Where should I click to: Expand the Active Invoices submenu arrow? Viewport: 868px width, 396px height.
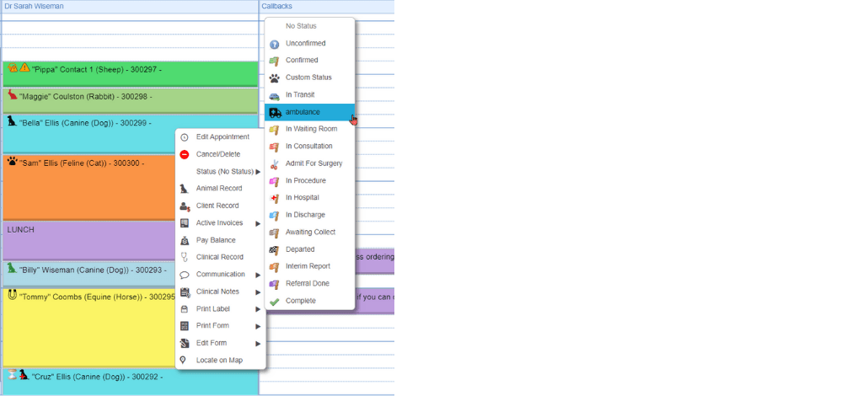258,223
